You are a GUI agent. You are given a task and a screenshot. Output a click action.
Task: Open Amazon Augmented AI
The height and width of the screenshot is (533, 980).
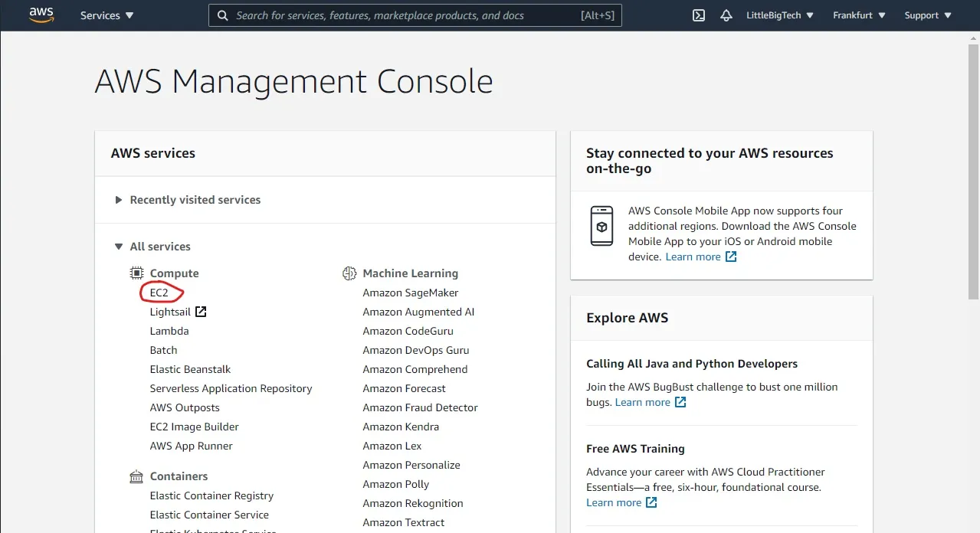click(x=418, y=312)
